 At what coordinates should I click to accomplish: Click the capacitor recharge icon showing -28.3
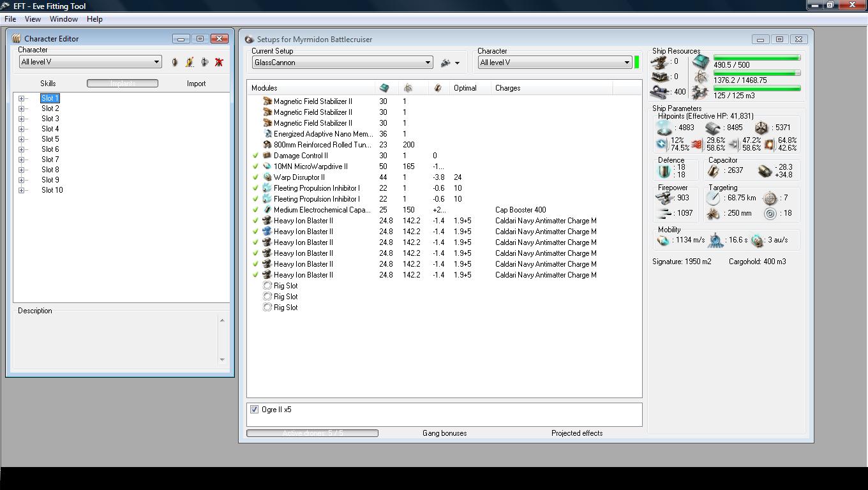point(765,170)
